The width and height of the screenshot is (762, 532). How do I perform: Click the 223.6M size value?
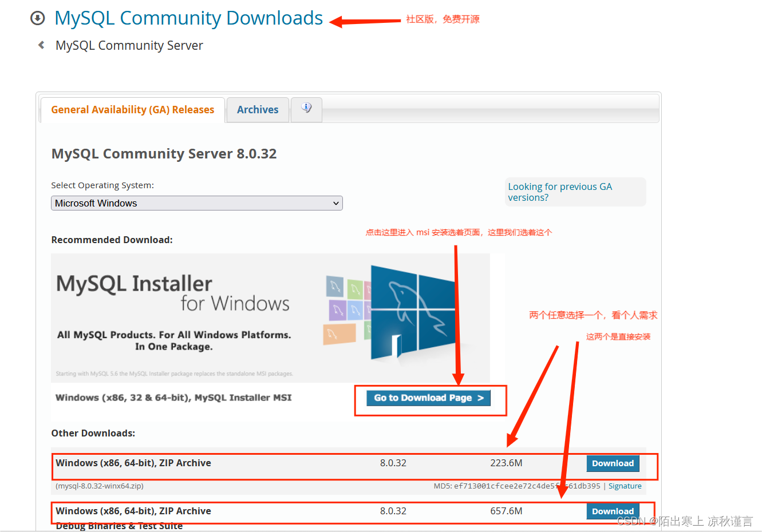point(506,463)
